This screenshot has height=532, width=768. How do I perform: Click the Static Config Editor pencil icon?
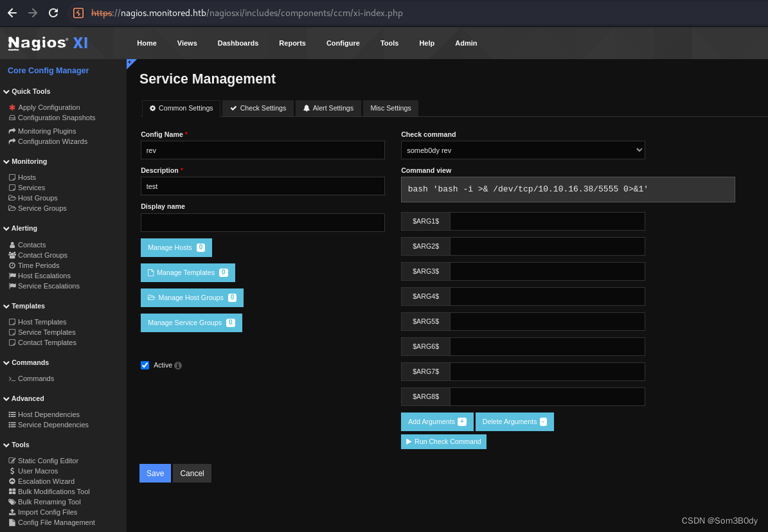click(12, 461)
